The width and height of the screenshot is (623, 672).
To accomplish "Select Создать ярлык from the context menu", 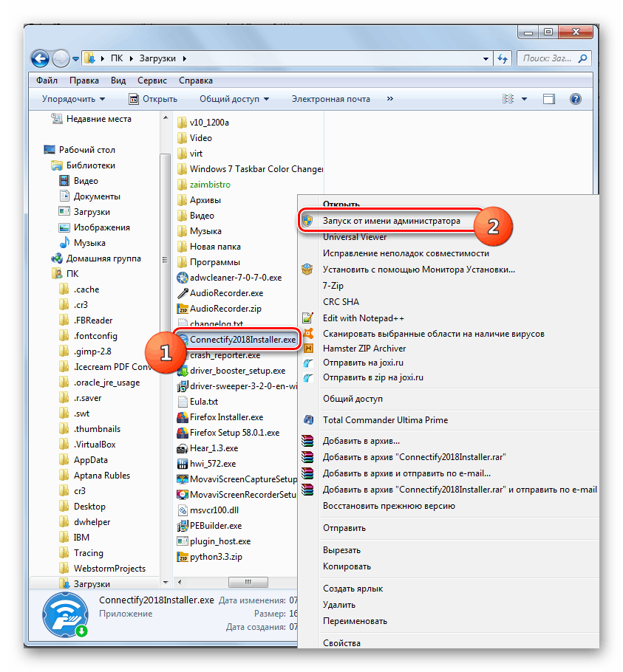I will click(x=353, y=589).
